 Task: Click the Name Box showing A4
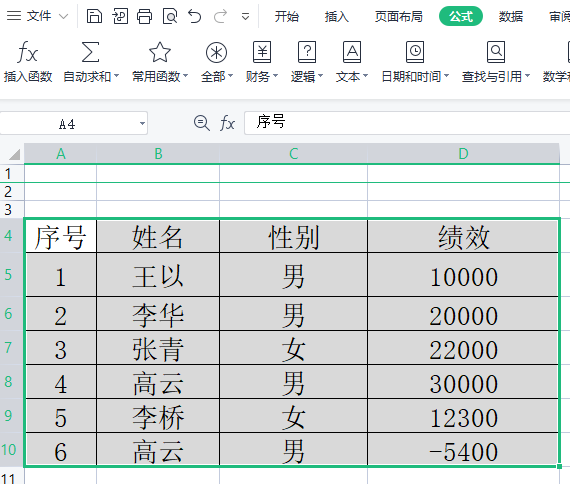tap(67, 124)
